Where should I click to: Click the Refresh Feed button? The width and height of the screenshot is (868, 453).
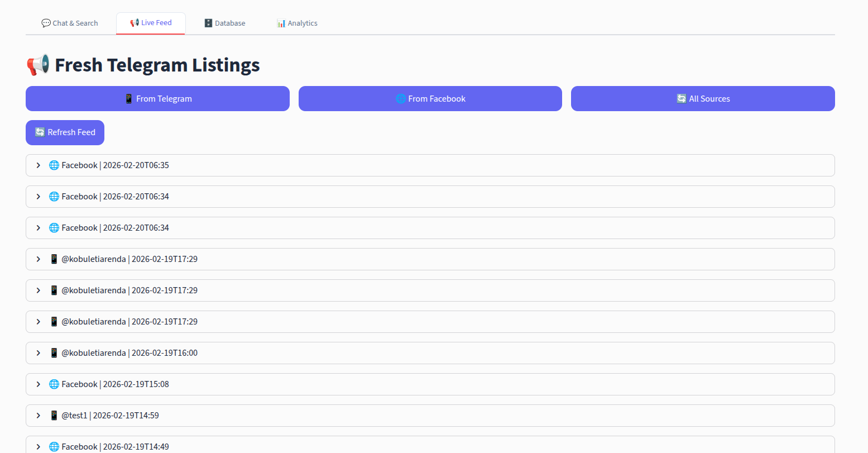65,132
